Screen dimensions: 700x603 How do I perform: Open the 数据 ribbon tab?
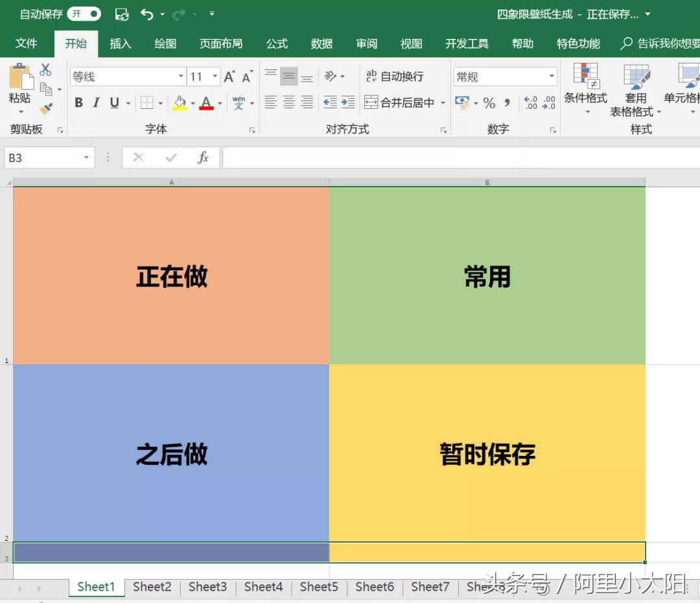[x=321, y=43]
